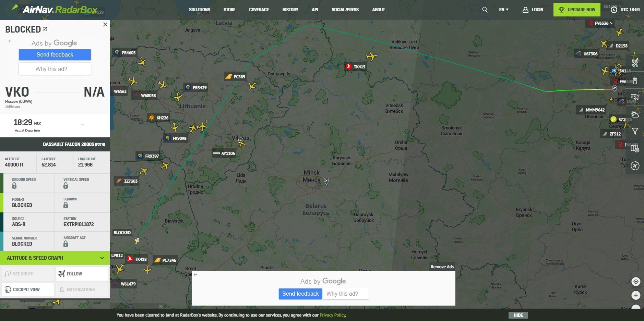Open the search magnifier in the header

click(485, 10)
